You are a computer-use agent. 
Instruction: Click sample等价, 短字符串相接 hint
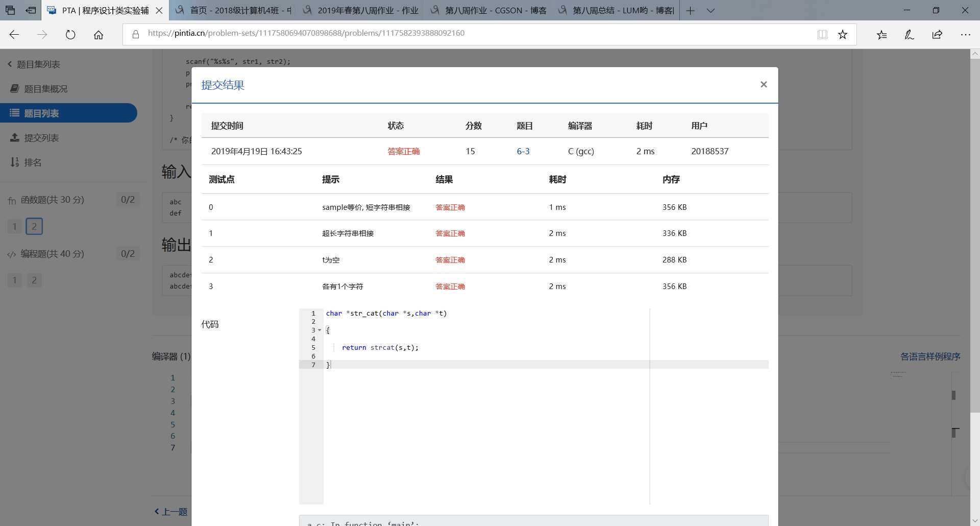point(366,207)
